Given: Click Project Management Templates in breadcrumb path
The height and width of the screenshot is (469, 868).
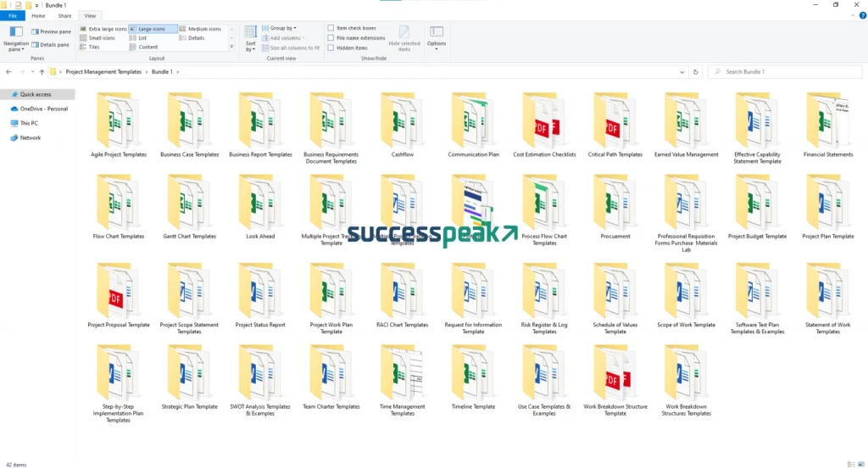Looking at the screenshot, I should (103, 72).
